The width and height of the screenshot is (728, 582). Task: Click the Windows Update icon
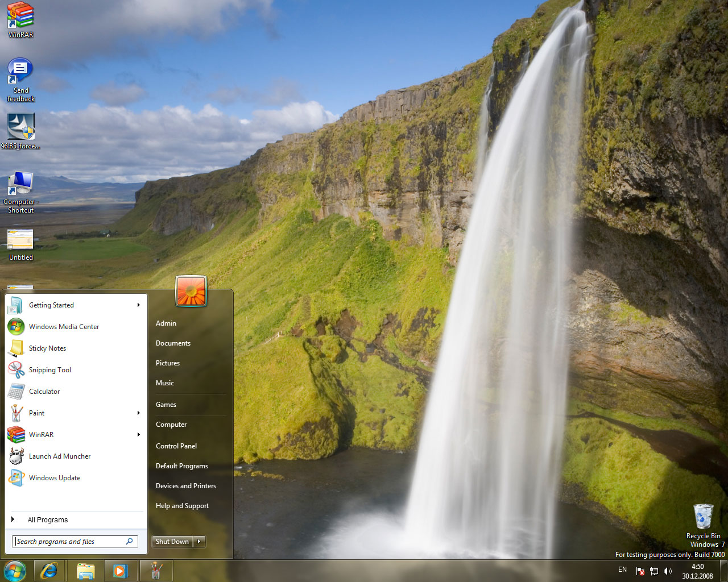15,478
